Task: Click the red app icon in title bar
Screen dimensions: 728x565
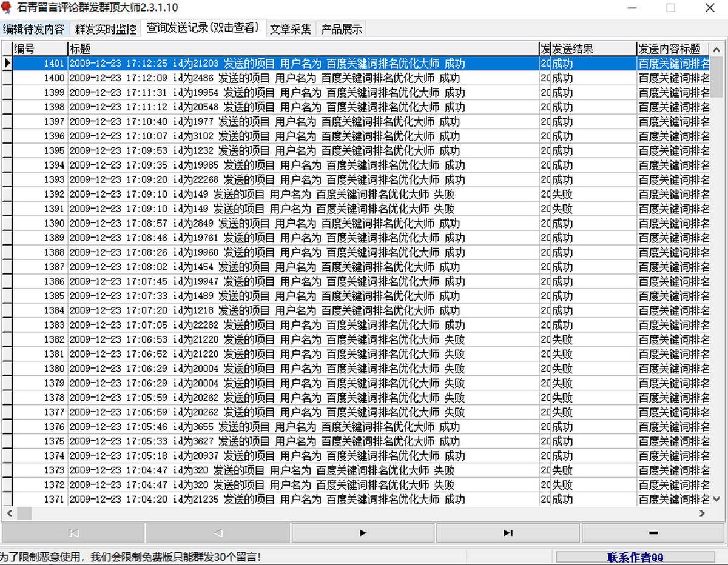Action: pyautogui.click(x=7, y=8)
